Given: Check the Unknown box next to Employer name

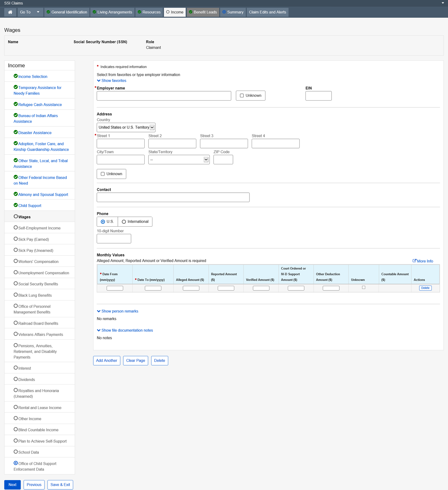Looking at the screenshot, I should pos(242,96).
